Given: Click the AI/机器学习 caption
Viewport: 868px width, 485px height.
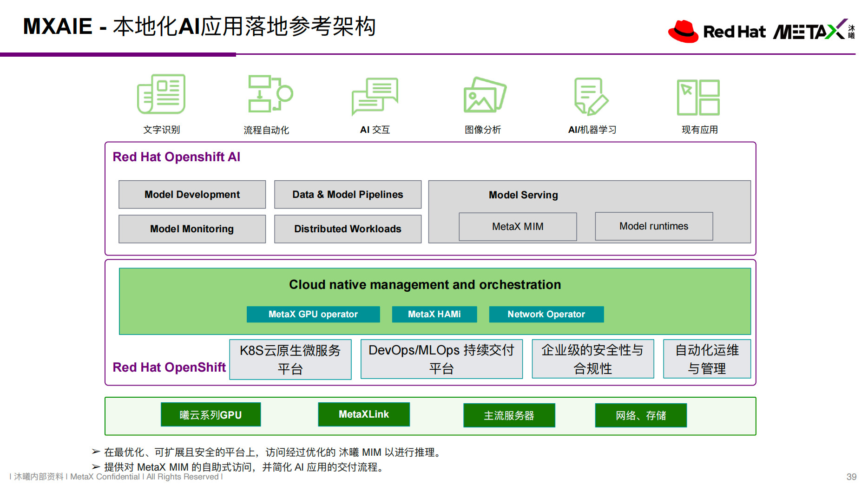Looking at the screenshot, I should point(592,130).
